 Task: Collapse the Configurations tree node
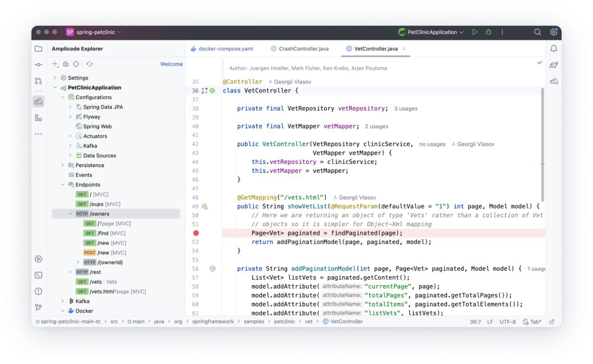click(63, 97)
